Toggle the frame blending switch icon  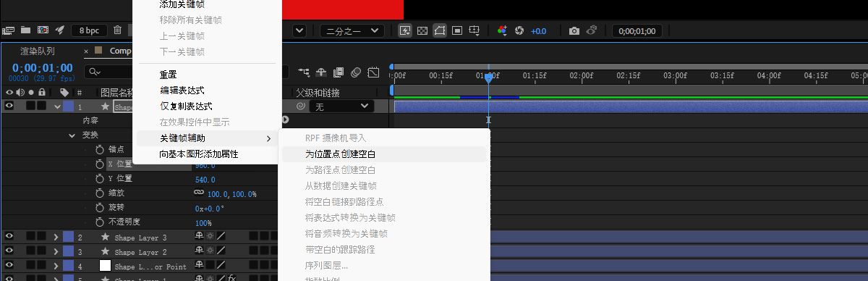(339, 72)
